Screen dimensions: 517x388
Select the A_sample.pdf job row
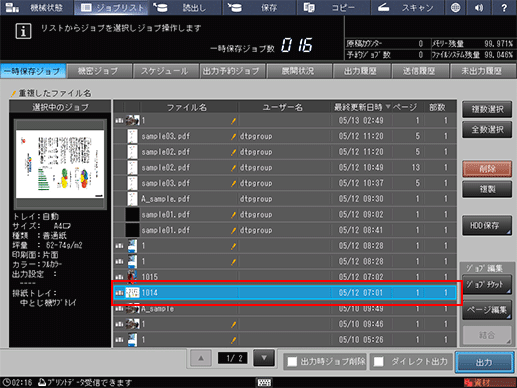[x=285, y=199]
